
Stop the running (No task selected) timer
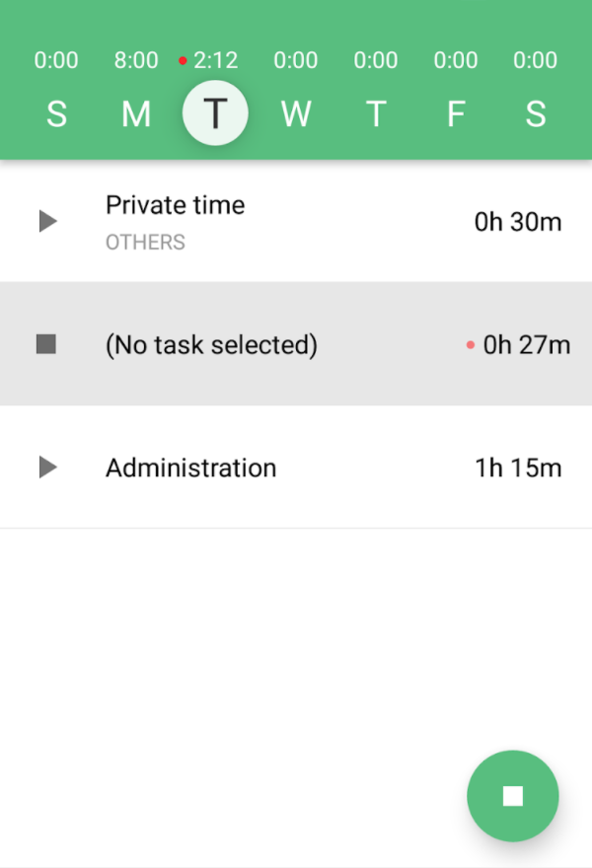(x=46, y=344)
